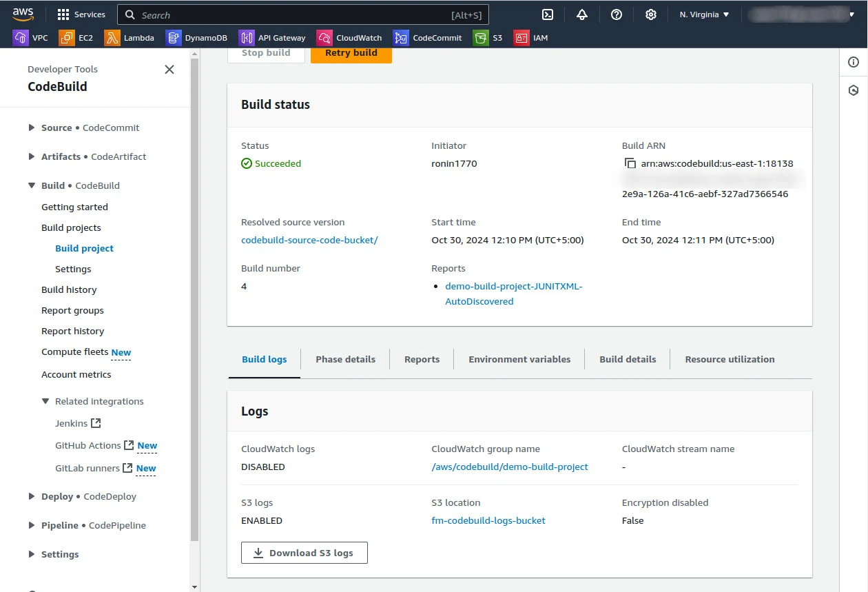The image size is (868, 592).
Task: Open Build projects in sidebar
Action: pyautogui.click(x=71, y=227)
